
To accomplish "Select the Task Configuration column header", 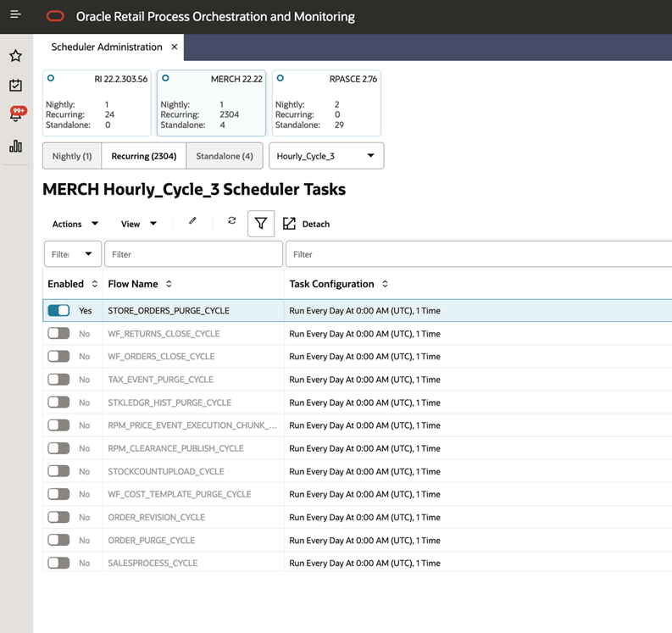I will (331, 284).
